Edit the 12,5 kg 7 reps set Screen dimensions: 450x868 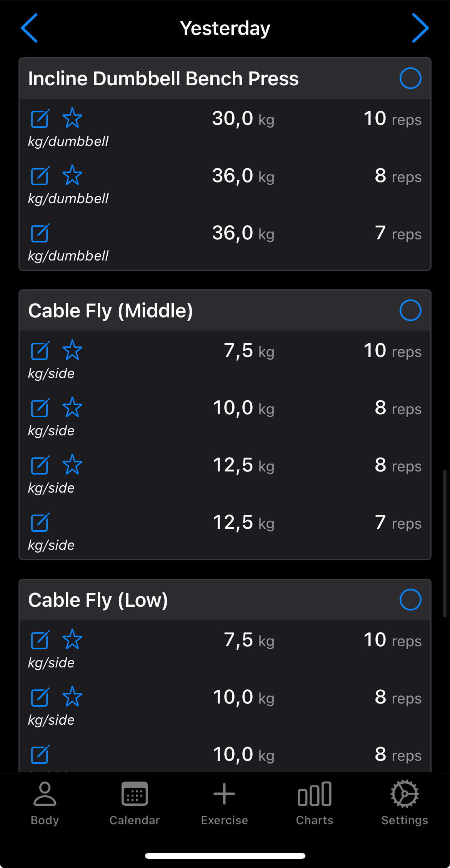click(x=40, y=522)
